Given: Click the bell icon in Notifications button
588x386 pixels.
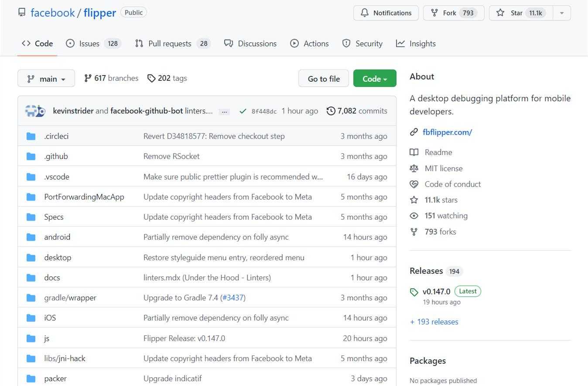Looking at the screenshot, I should click(365, 13).
